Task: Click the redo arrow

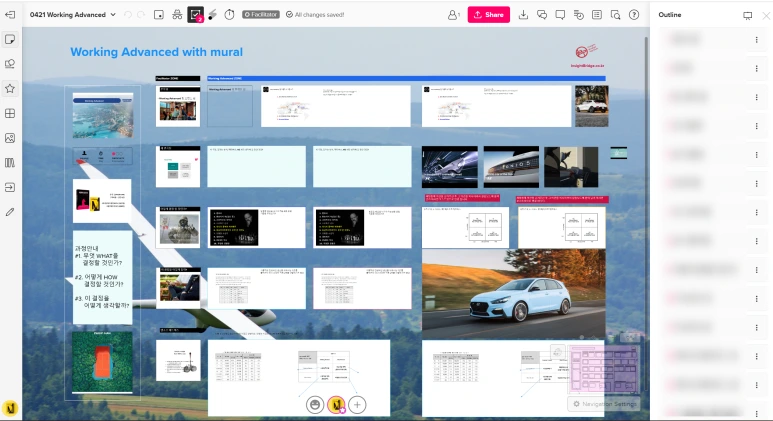Action: (x=141, y=15)
